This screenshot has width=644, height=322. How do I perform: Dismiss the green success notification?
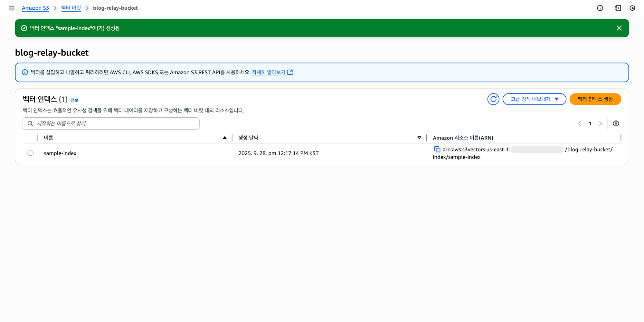pos(619,28)
